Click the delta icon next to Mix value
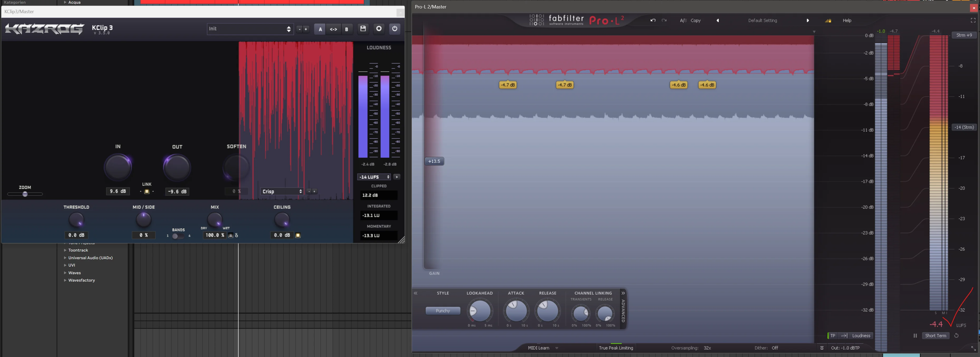The image size is (980, 357). point(237,235)
